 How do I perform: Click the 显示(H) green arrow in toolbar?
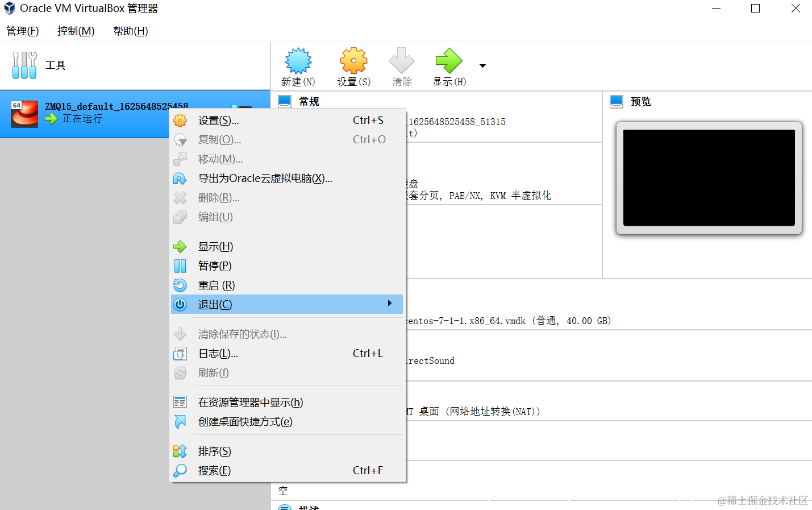[x=449, y=61]
